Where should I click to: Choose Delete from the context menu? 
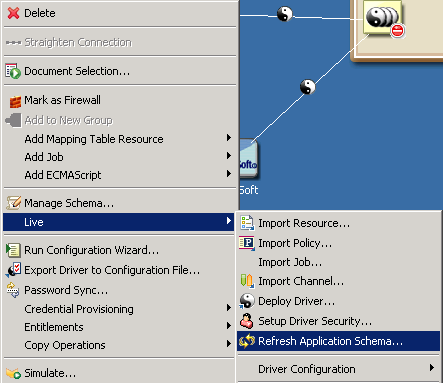coord(119,13)
